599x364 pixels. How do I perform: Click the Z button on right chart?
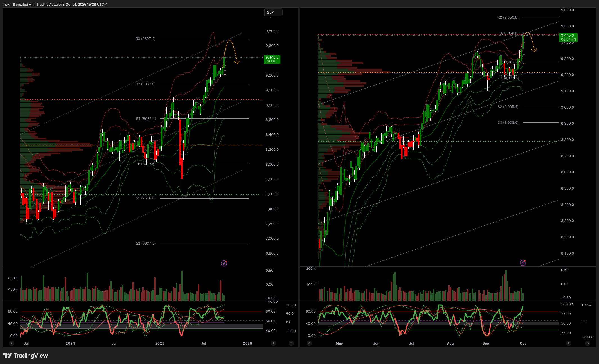309,343
